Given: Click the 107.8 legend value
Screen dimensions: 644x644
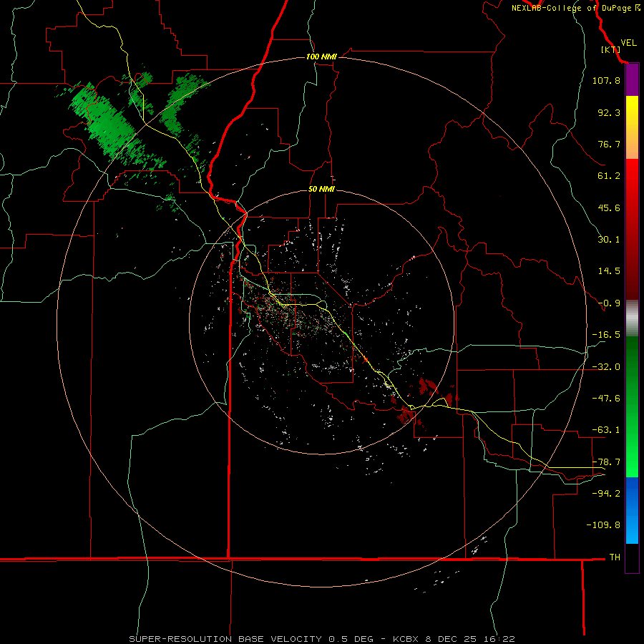Looking at the screenshot, I should 606,80.
